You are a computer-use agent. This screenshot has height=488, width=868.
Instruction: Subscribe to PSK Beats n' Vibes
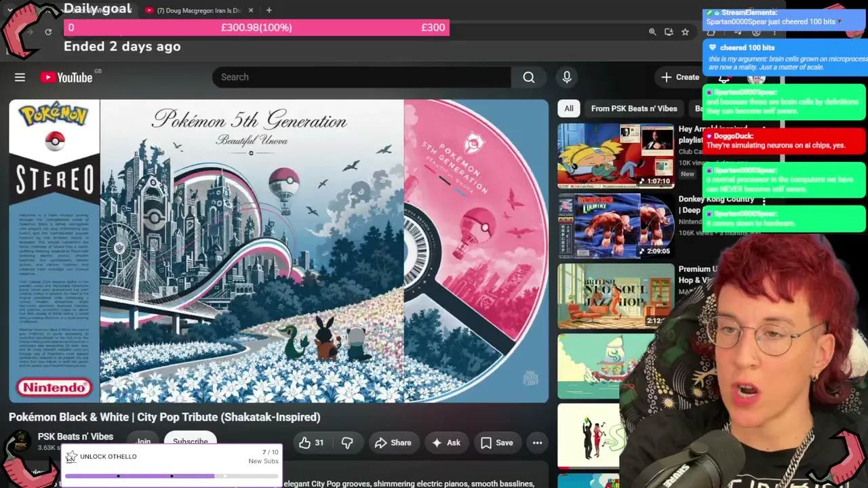pos(190,441)
